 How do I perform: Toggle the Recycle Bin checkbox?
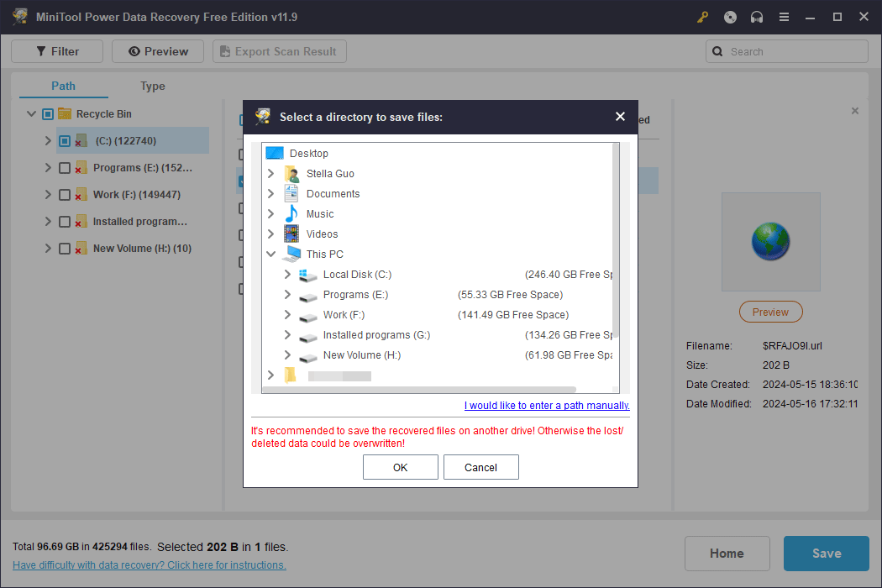pyautogui.click(x=48, y=114)
